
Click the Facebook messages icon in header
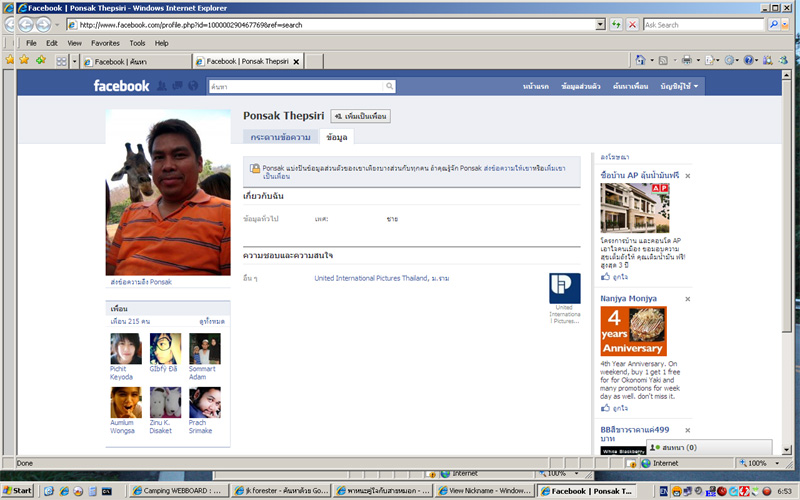tap(176, 86)
